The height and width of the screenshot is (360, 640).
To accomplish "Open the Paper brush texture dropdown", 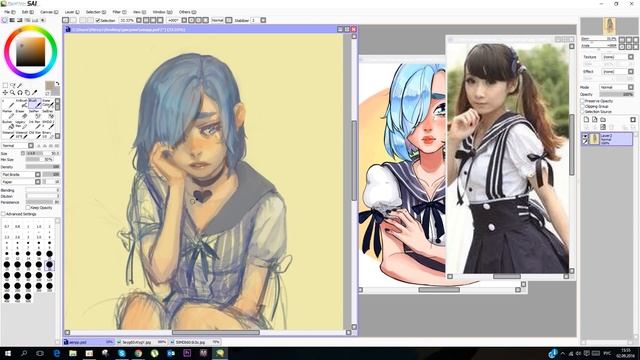I will click(21, 182).
